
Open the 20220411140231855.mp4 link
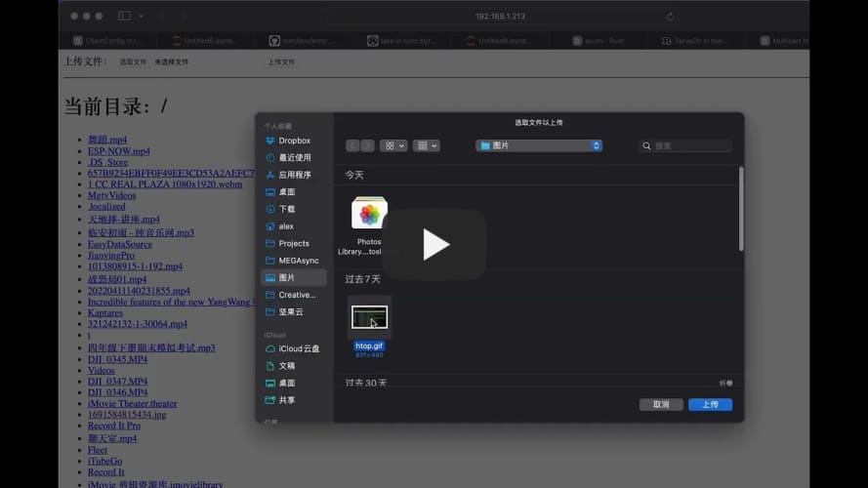pyautogui.click(x=139, y=291)
